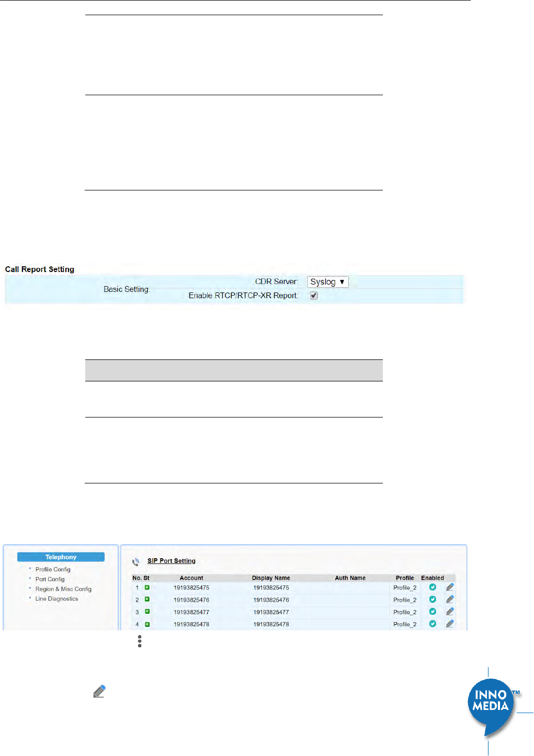Viewport: 534px width, 756px height.
Task: Edit SIP port 1 with the pencil icon
Action: (450, 587)
